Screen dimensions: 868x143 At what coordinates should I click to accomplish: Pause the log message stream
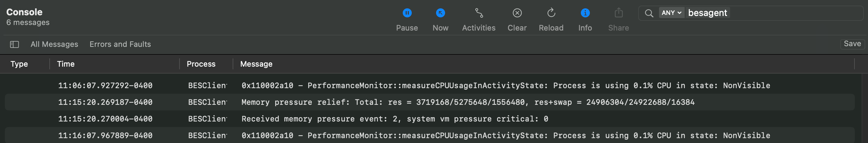coord(407,13)
